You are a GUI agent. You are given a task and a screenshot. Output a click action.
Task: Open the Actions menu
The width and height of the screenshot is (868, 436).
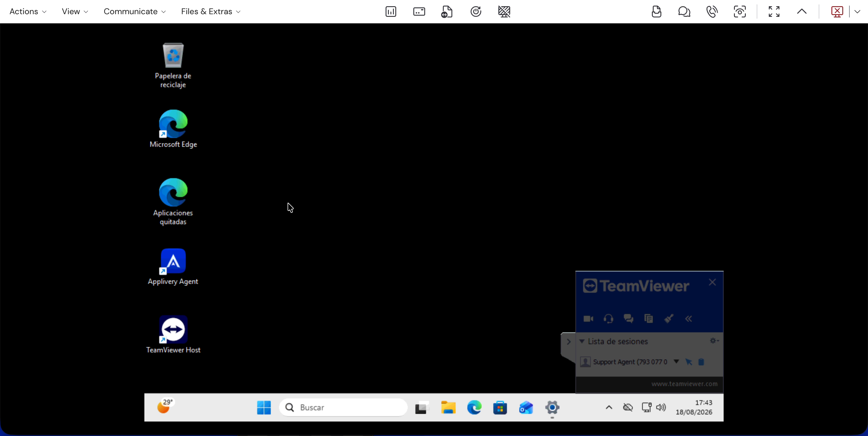pyautogui.click(x=28, y=12)
